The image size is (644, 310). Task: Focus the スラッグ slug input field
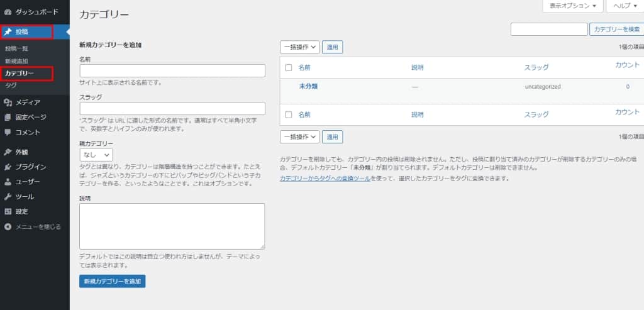pos(172,108)
